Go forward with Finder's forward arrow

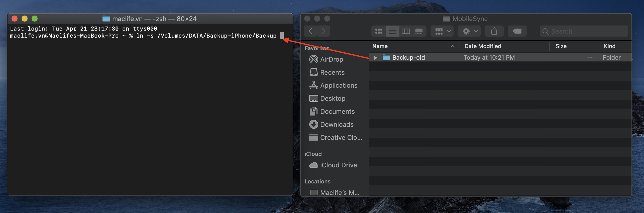coord(324,31)
